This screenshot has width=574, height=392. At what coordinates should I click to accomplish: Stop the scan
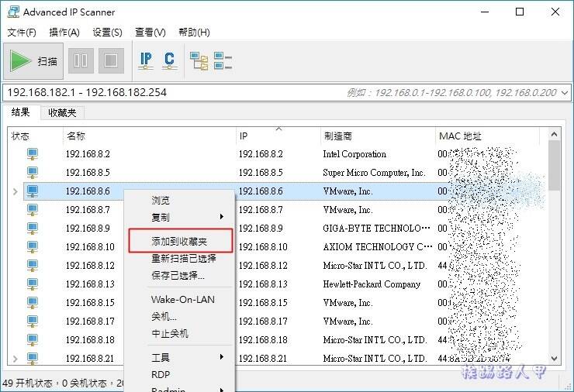point(111,60)
